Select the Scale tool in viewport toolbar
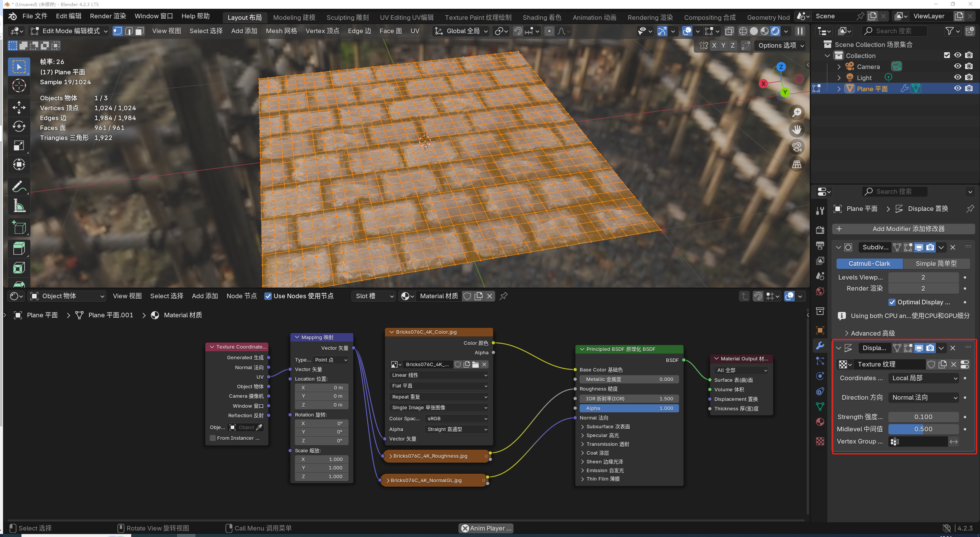 pyautogui.click(x=19, y=146)
